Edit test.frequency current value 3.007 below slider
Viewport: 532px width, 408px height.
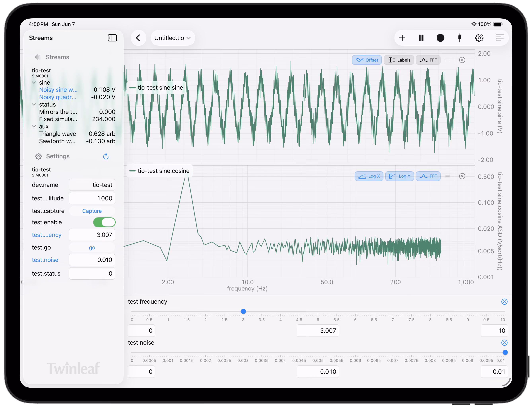[318, 331]
